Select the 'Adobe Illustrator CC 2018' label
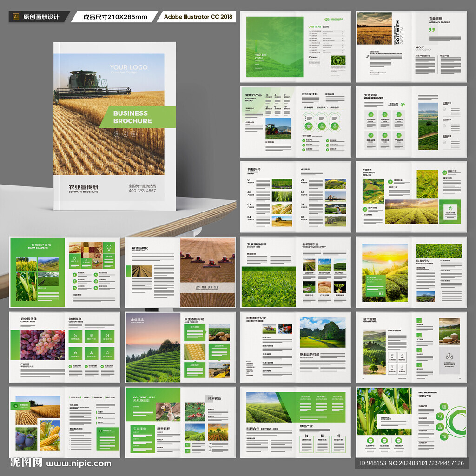476x476 pixels. (198, 17)
